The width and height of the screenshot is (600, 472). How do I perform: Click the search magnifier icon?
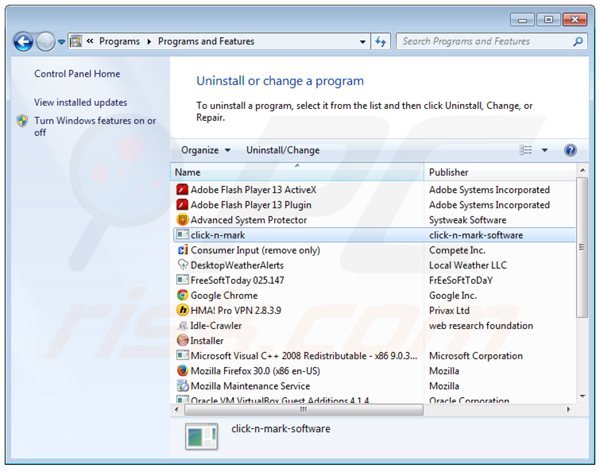578,41
